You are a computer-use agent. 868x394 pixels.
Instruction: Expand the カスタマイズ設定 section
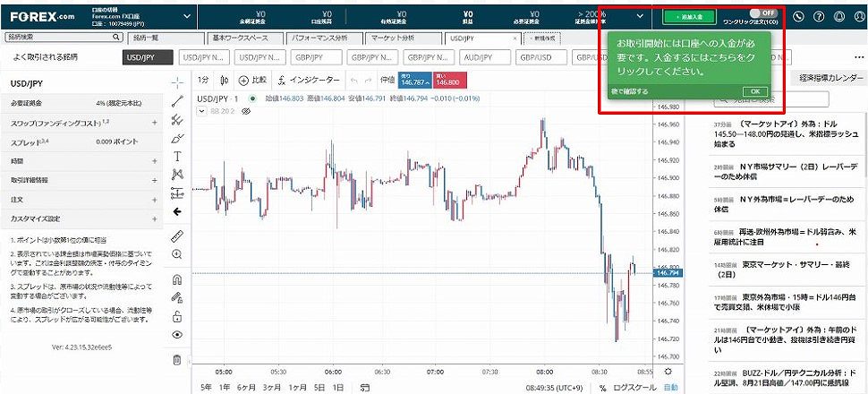point(155,218)
